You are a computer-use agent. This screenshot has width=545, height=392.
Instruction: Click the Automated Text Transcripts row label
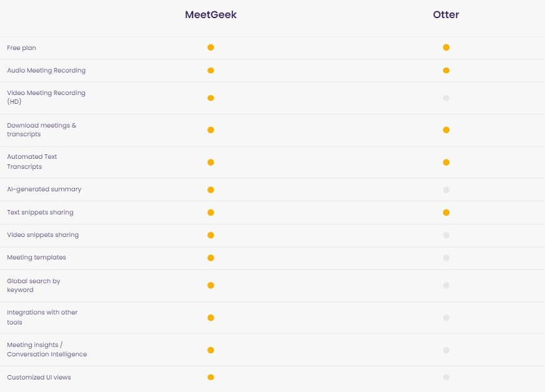tap(32, 161)
